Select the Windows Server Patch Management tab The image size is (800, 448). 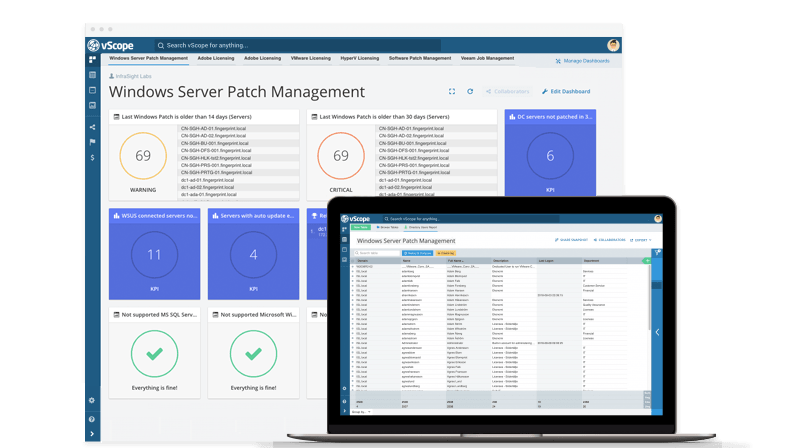click(148, 58)
